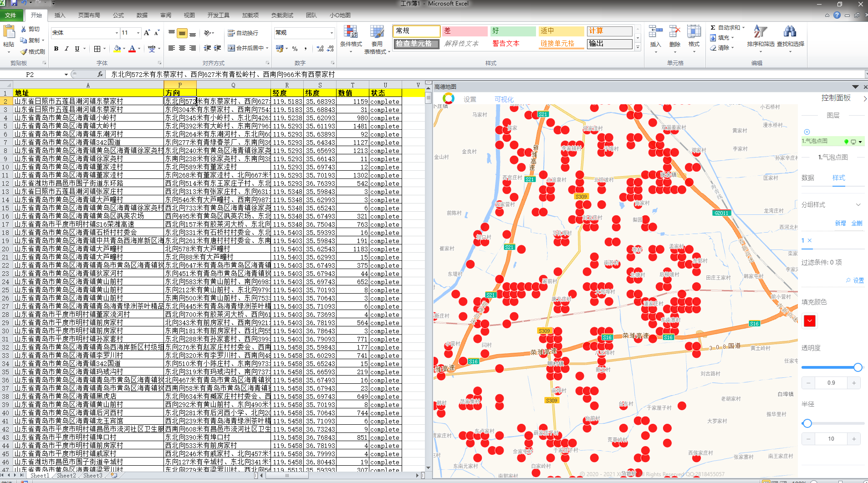Image resolution: width=868 pixels, height=483 pixels.
Task: Open AutoSum dropdown arrow
Action: tap(743, 28)
